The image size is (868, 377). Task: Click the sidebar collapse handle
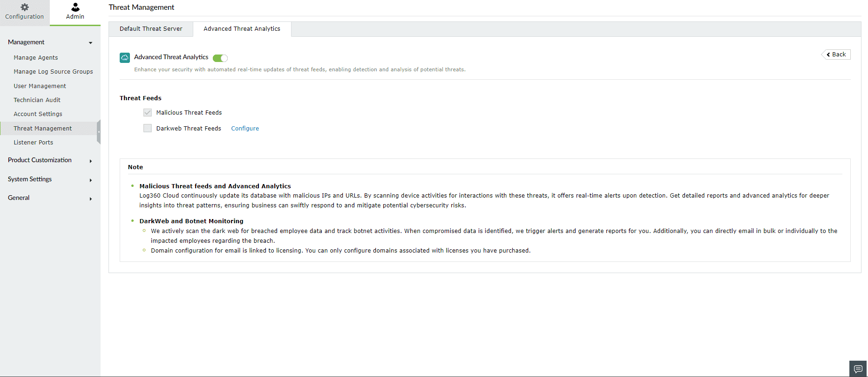pos(99,132)
